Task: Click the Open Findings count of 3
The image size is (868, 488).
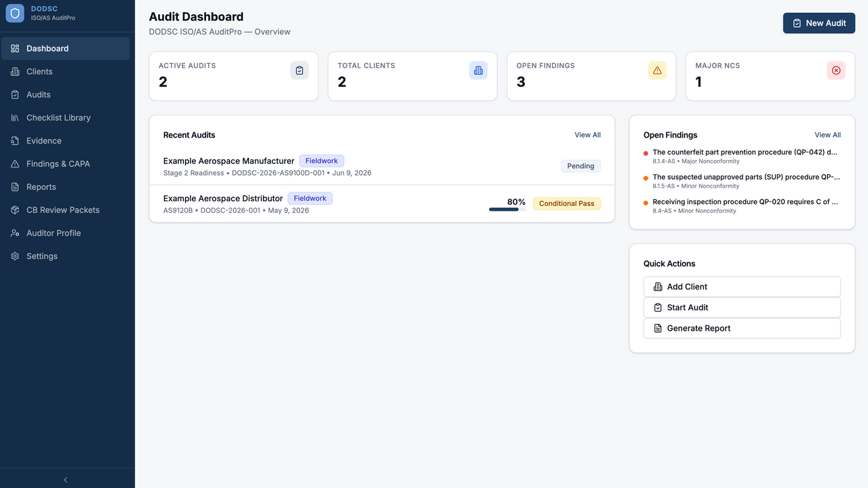Action: point(521,82)
